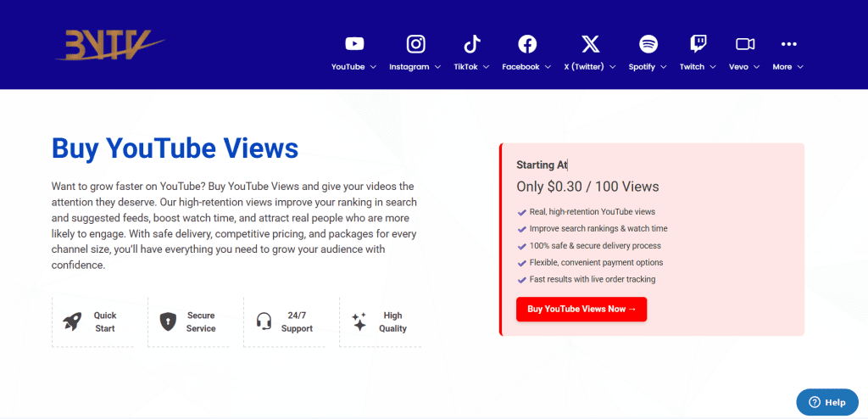Expand the More dropdown chevron
Screen dimensions: 868x419
click(x=800, y=67)
